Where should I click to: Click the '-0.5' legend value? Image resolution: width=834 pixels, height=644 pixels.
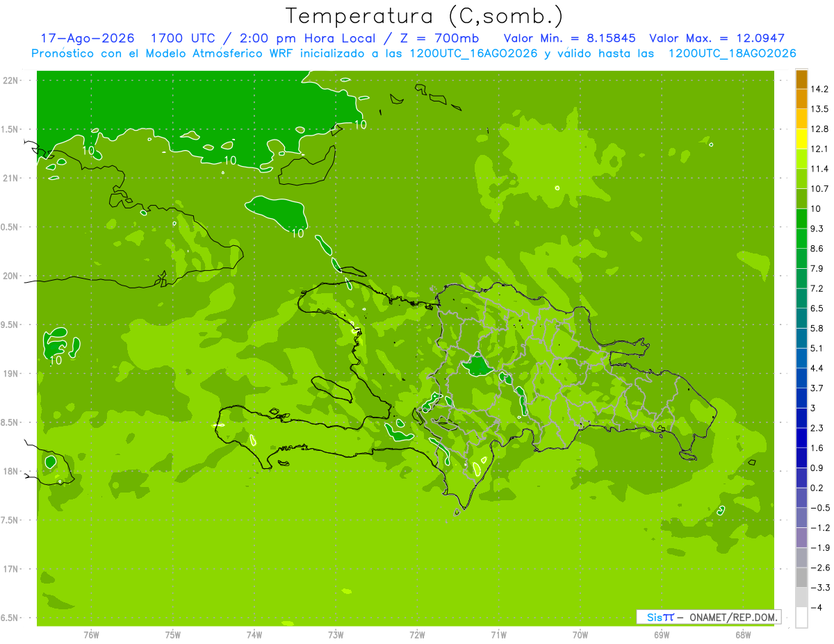click(x=819, y=508)
